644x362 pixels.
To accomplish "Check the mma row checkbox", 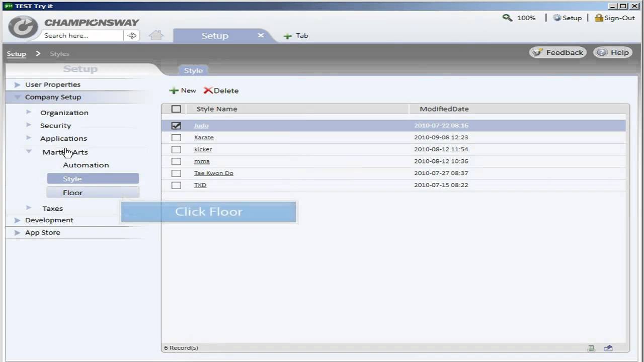I will coord(176,161).
